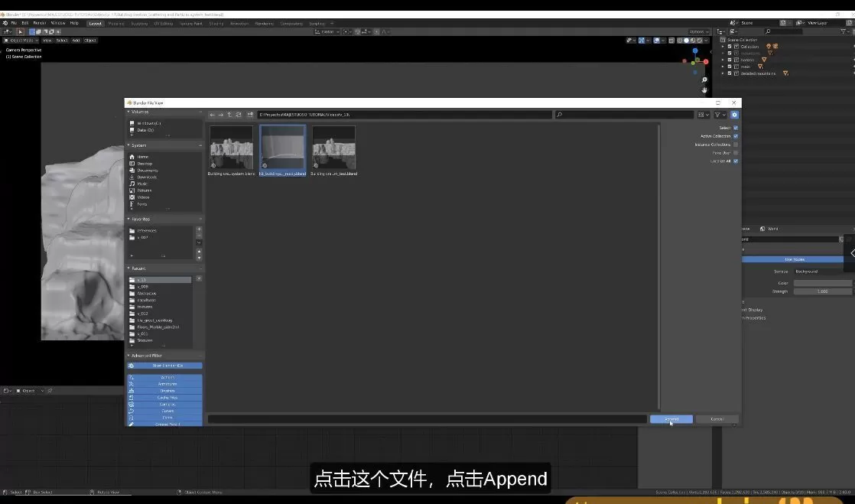Click the move up to parent directory icon
This screenshot has height=504, width=855.
pos(229,114)
